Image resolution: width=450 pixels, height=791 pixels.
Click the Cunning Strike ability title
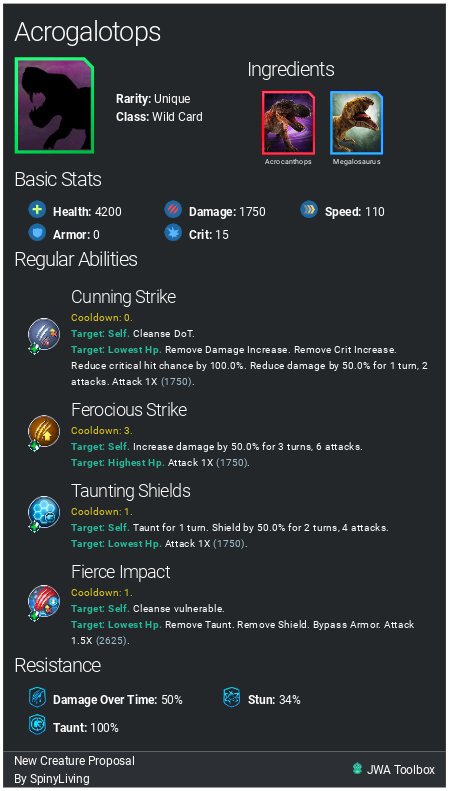pos(124,297)
